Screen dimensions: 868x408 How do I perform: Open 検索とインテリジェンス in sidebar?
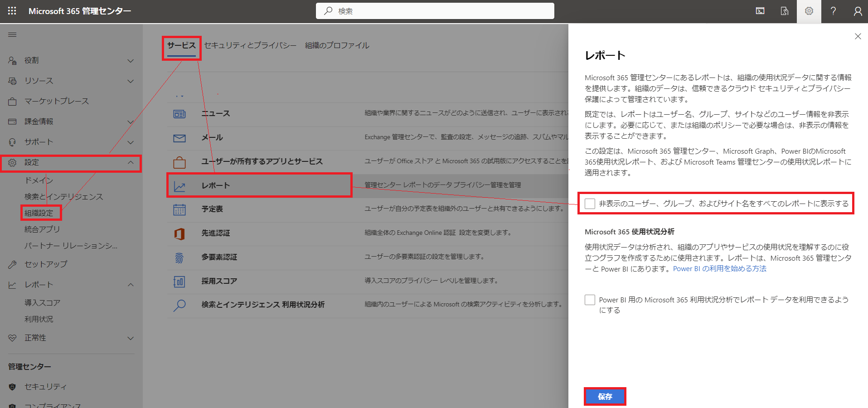click(x=64, y=197)
